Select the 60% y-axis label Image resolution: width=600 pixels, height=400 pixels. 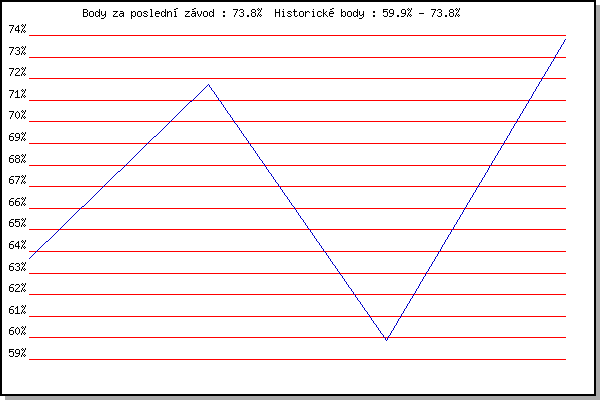point(18,331)
